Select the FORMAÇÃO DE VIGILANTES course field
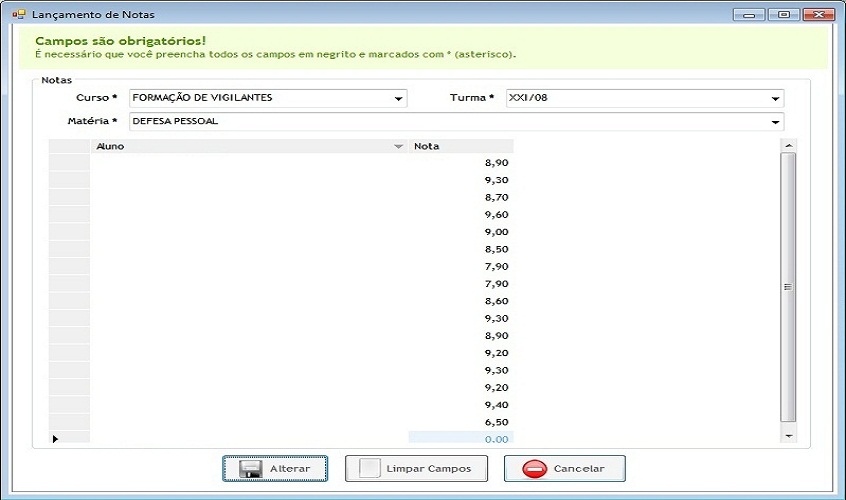 click(x=268, y=98)
